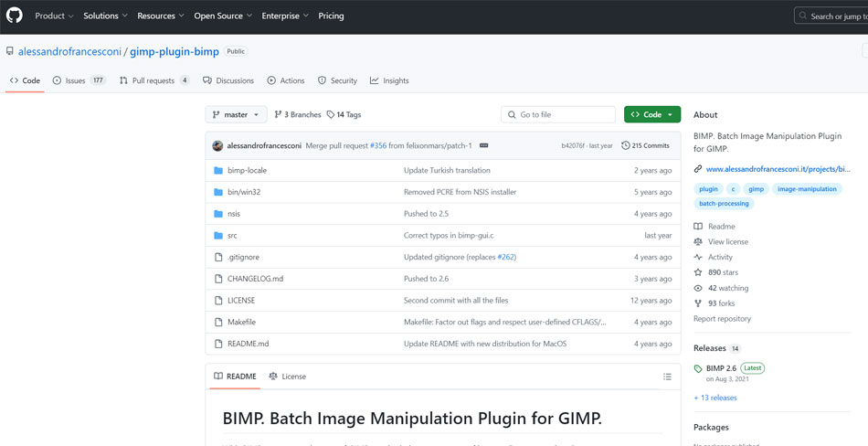This screenshot has width=868, height=446.
Task: Open the nsis folder
Action: click(x=234, y=214)
